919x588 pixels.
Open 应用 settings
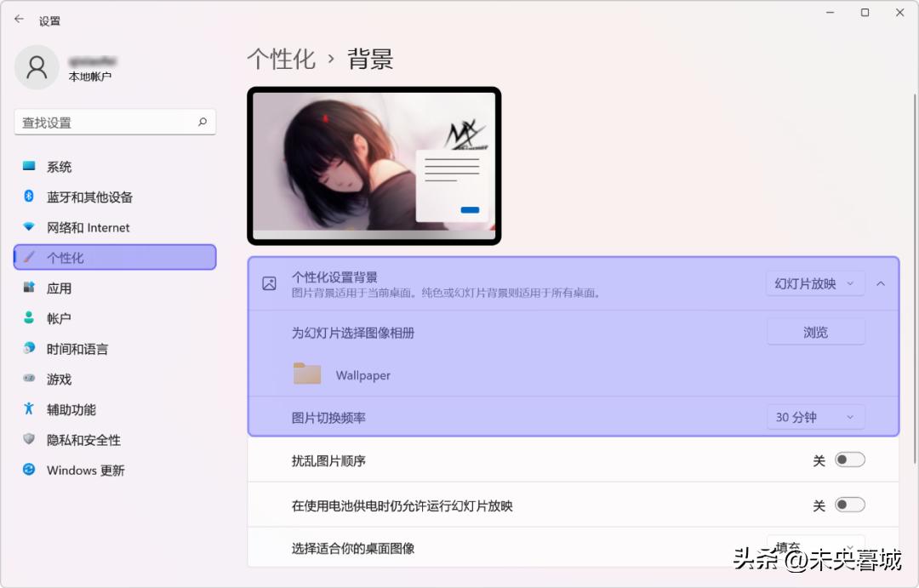click(x=57, y=288)
